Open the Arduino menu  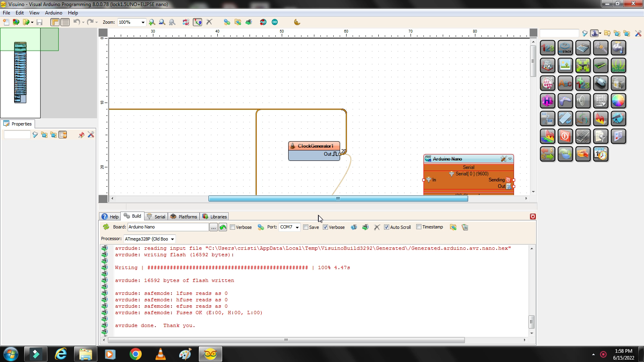coord(54,12)
